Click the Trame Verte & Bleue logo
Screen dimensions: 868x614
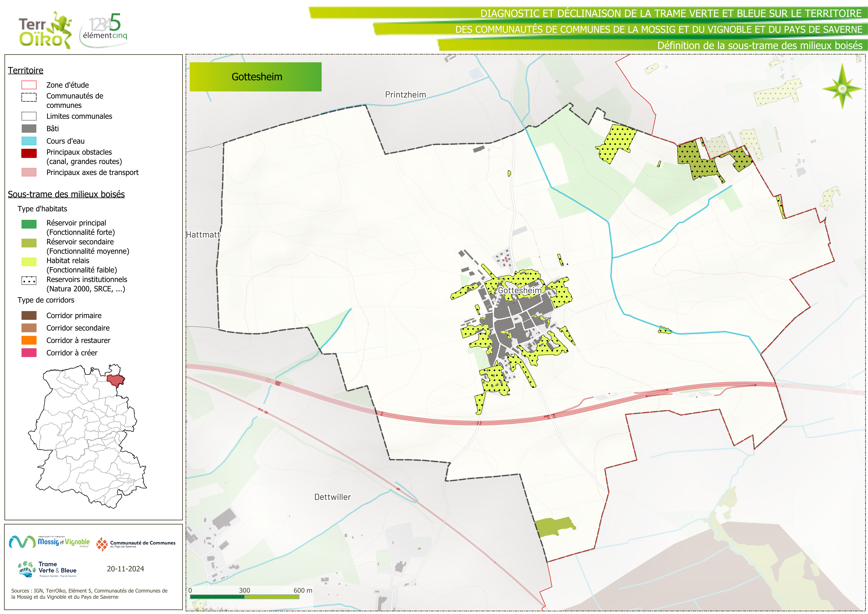[x=48, y=569]
